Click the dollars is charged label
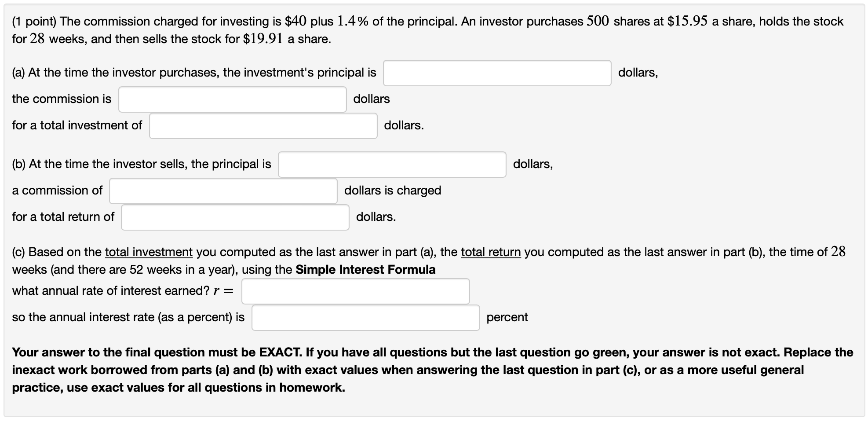The height and width of the screenshot is (422, 868). point(393,191)
